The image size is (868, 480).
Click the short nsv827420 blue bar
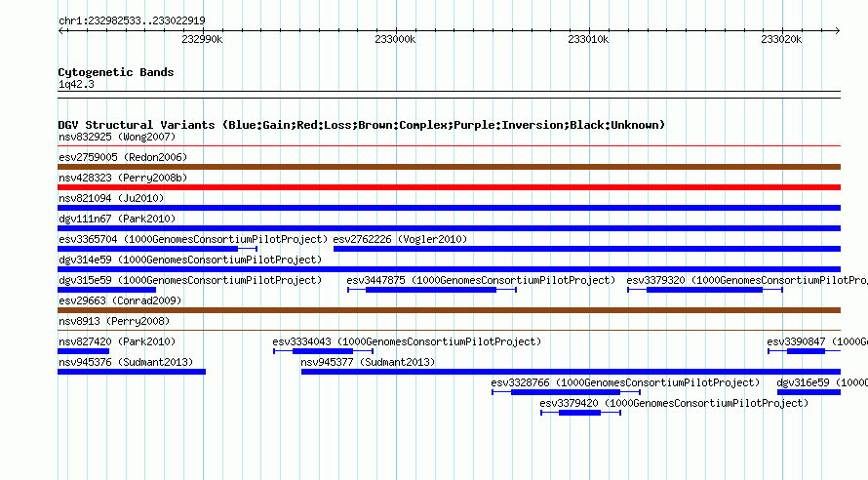tap(84, 351)
